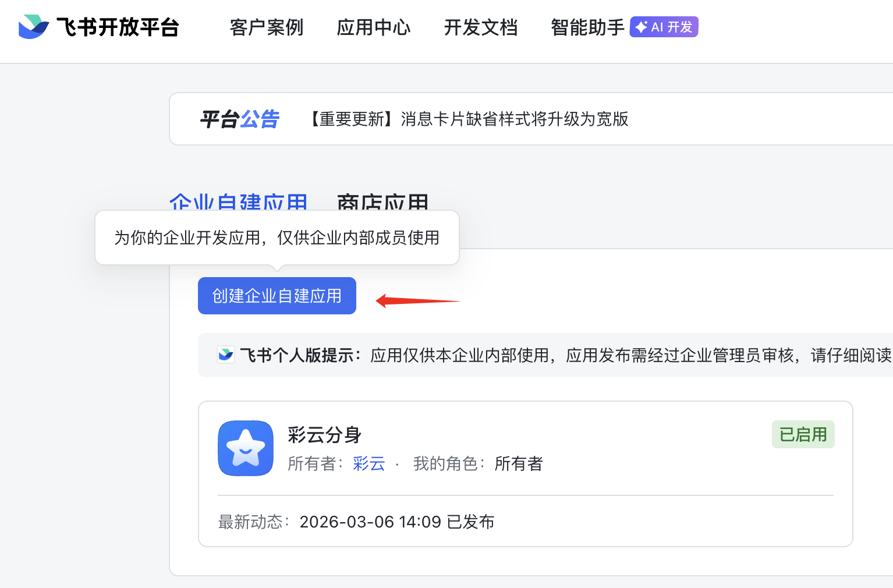Open 客户案例 from the top navigation
This screenshot has height=588, width=893.
pyautogui.click(x=266, y=28)
